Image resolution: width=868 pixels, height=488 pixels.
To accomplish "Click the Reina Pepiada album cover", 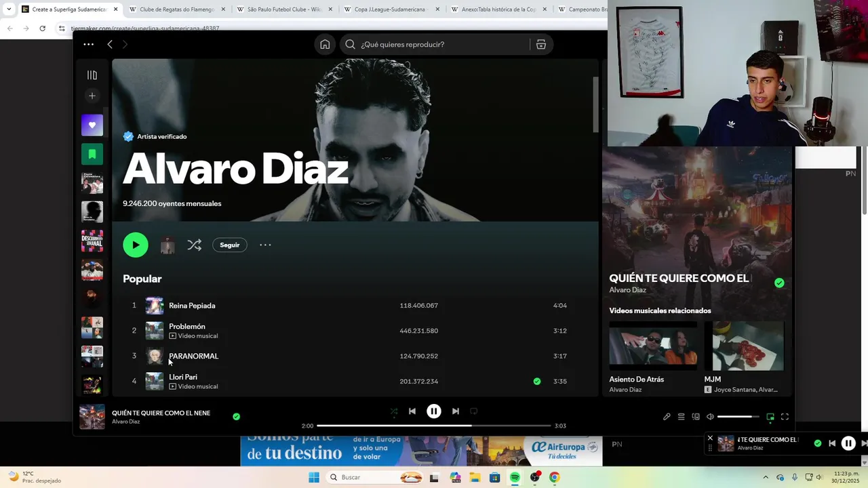I will pos(155,306).
